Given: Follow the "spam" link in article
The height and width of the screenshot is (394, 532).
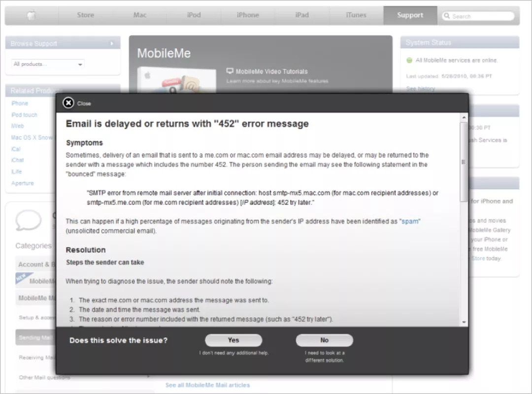Looking at the screenshot, I should pos(410,221).
